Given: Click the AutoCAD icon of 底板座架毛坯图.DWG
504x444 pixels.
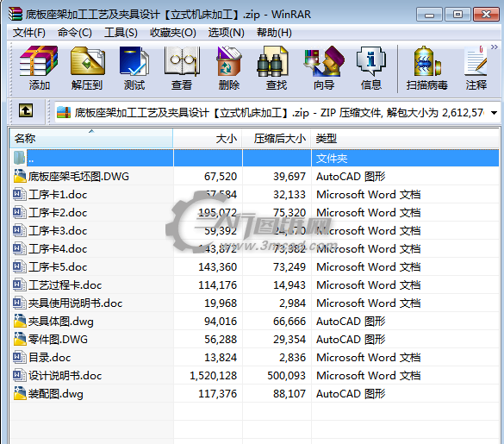Looking at the screenshot, I should 20,176.
